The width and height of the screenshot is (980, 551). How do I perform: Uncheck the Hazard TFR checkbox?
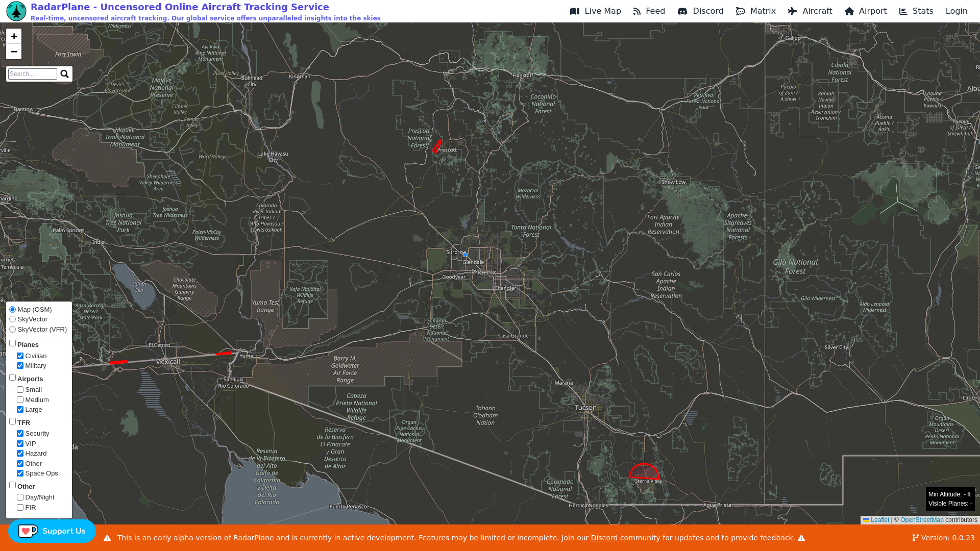tap(20, 454)
